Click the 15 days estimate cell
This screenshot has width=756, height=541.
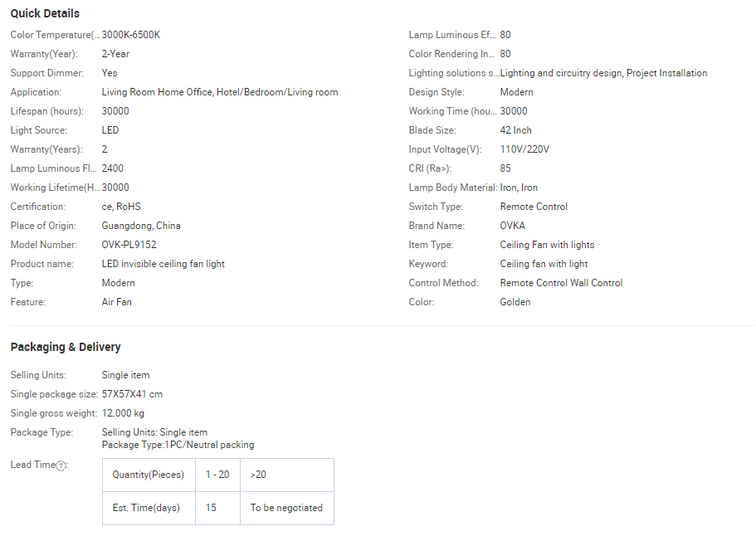point(217,508)
